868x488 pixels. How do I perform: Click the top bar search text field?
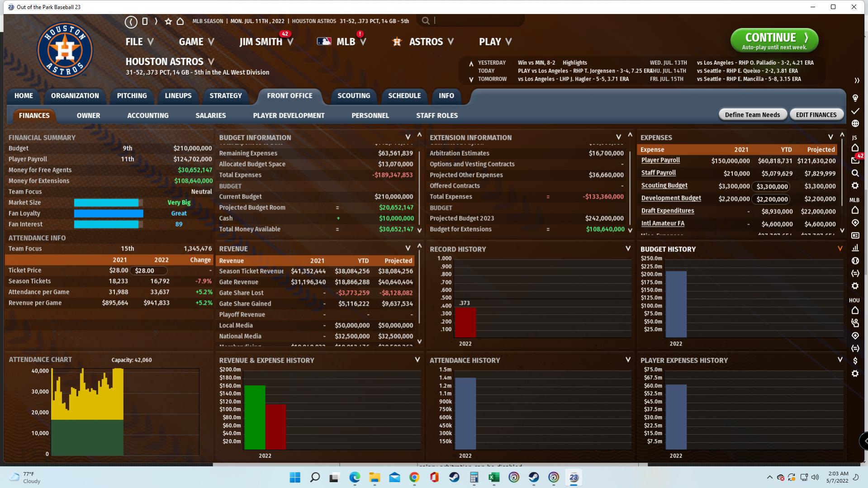[x=478, y=21]
